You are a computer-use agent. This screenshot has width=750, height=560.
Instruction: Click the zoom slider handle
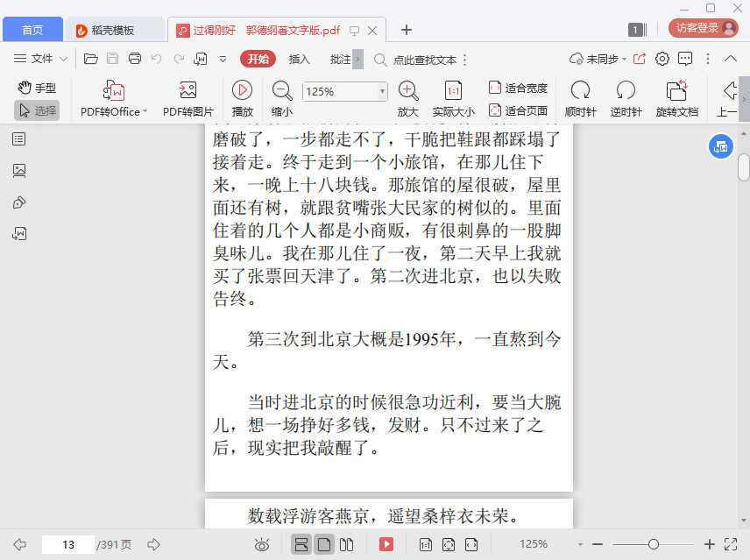654,544
